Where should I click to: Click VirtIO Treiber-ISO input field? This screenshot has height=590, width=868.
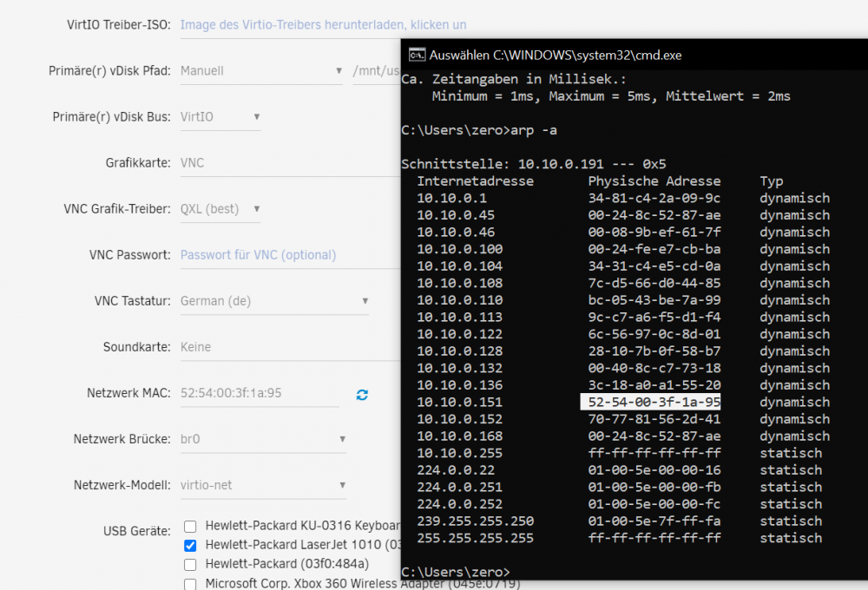[x=290, y=25]
